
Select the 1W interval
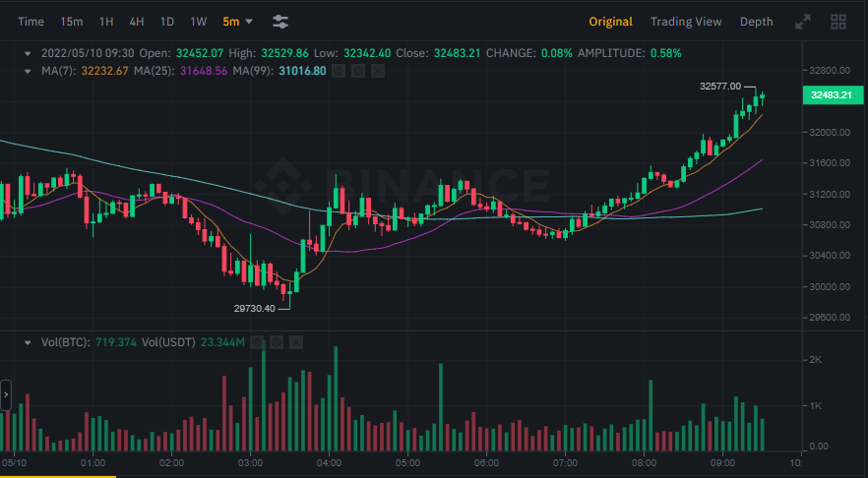pos(199,21)
